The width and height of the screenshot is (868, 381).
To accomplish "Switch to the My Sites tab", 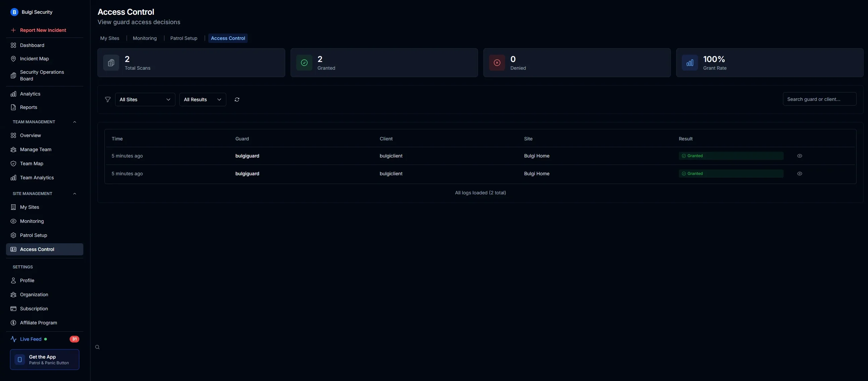I will tap(109, 38).
